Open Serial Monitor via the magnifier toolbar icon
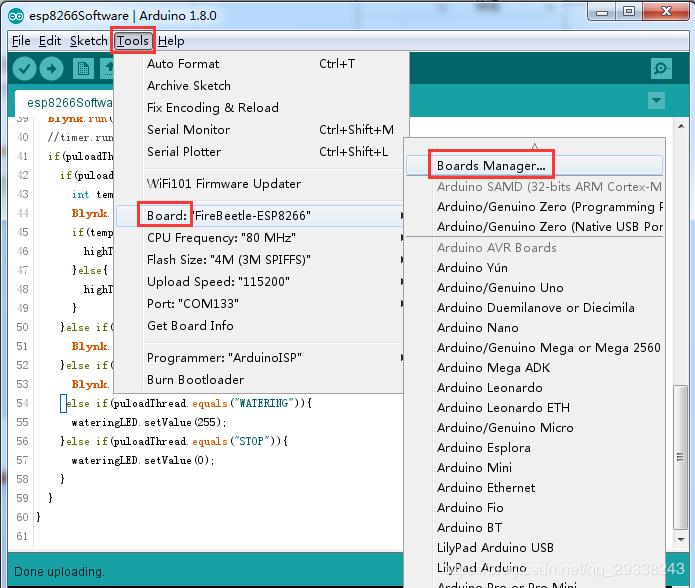Viewport: 695px width, 588px height. (661, 69)
